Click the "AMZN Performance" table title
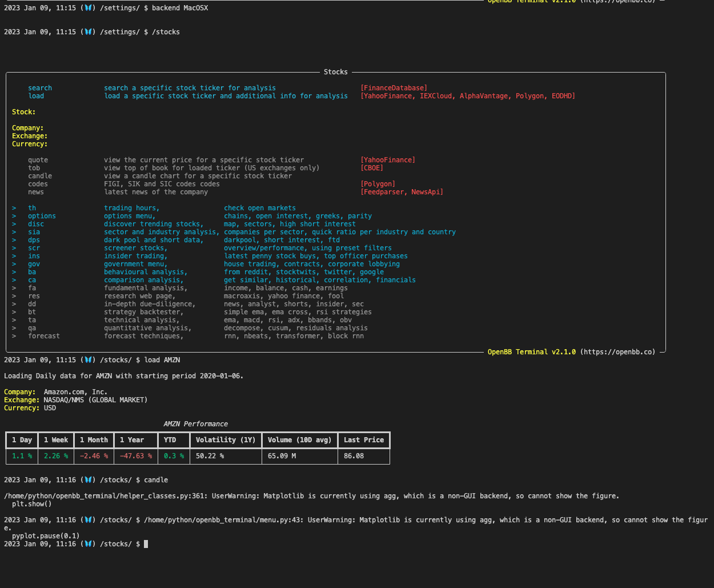714x588 pixels. (196, 424)
